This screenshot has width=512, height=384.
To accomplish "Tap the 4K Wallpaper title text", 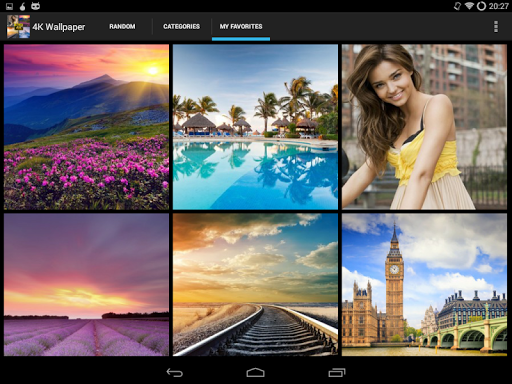I will (x=59, y=27).
